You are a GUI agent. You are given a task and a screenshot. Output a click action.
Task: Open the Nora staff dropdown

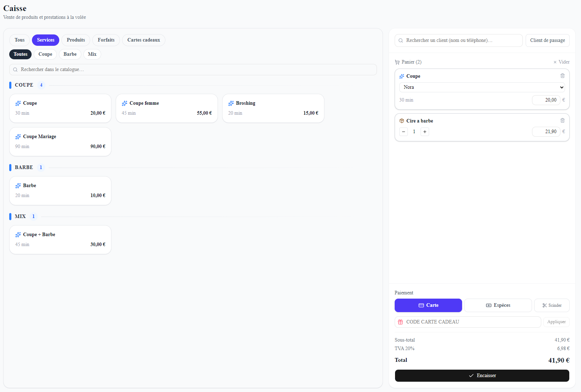(482, 87)
